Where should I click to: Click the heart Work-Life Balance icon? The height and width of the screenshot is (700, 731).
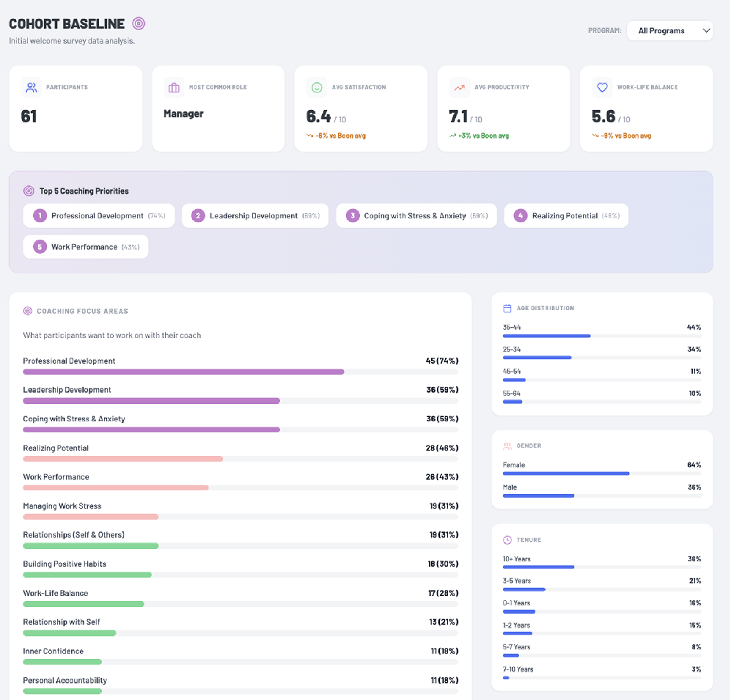coord(602,87)
